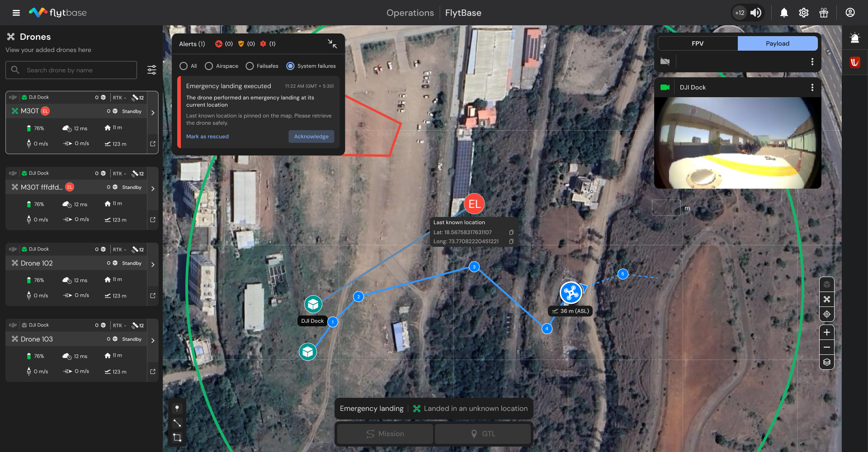The image size is (868, 452).
Task: Select waypoint 4 on the map
Action: [547, 329]
